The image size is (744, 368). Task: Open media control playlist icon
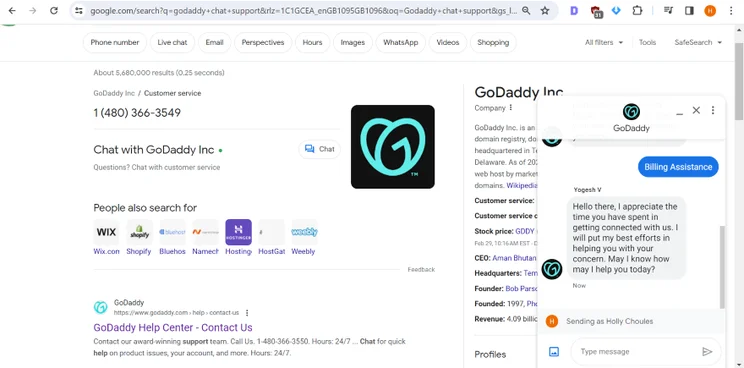pos(668,10)
